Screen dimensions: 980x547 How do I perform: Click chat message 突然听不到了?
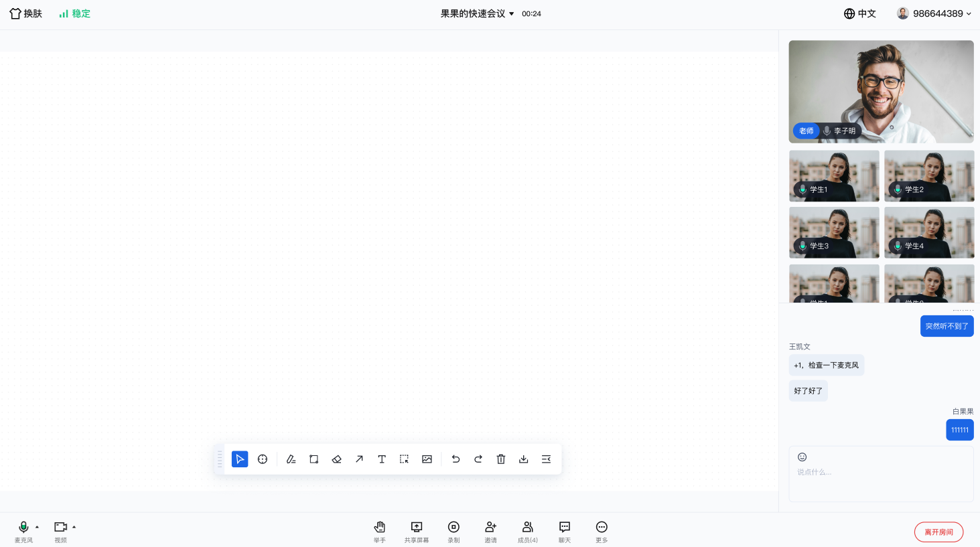coord(947,326)
